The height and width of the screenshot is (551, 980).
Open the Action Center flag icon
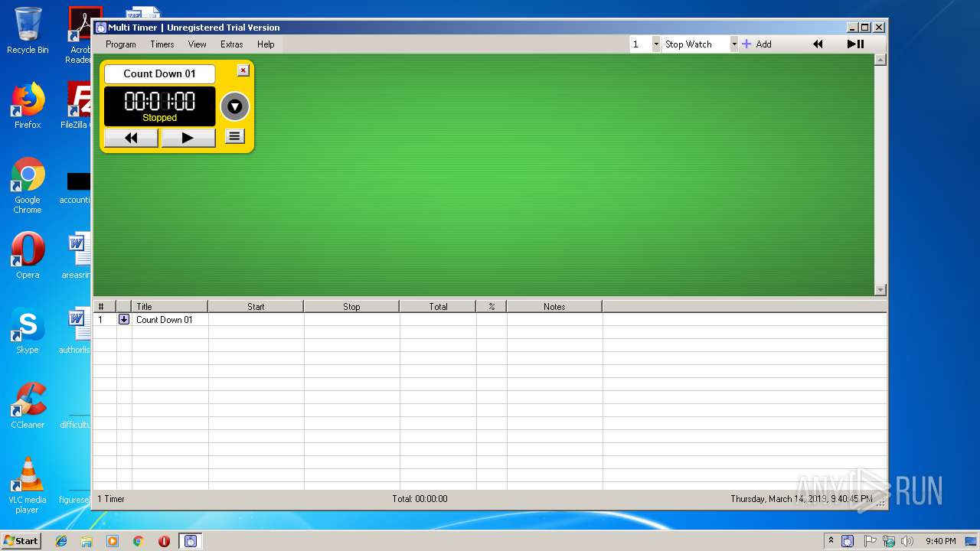coord(871,541)
